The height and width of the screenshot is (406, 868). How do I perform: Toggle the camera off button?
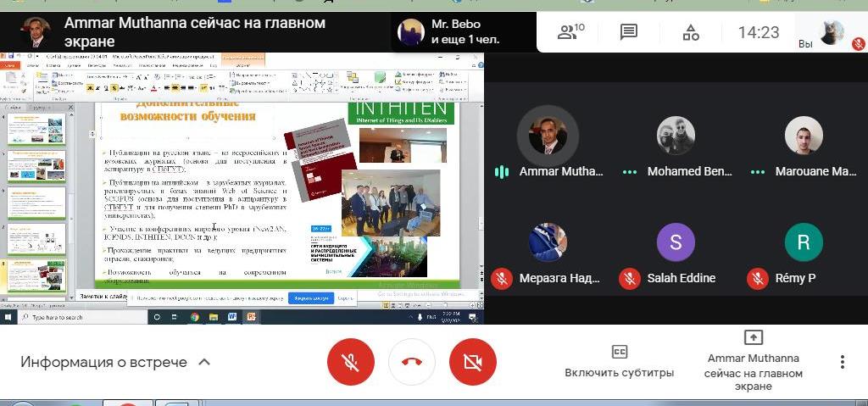coord(473,362)
